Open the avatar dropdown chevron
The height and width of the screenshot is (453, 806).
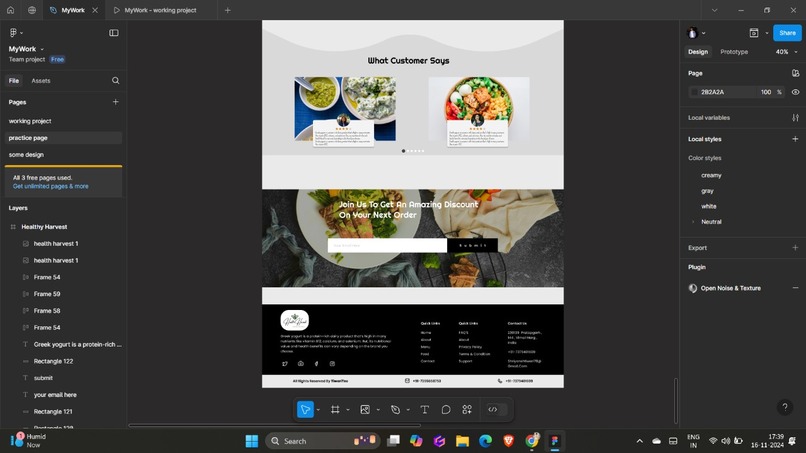click(704, 33)
